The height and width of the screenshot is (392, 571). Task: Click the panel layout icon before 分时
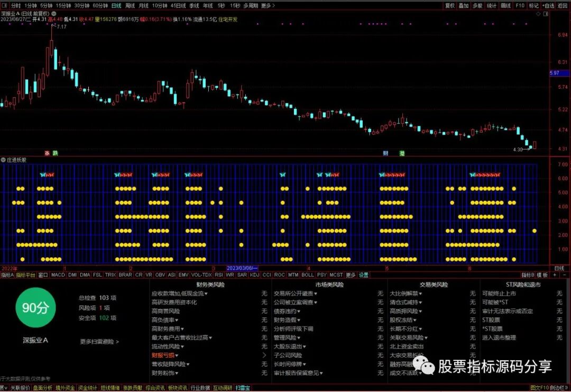pos(5,5)
